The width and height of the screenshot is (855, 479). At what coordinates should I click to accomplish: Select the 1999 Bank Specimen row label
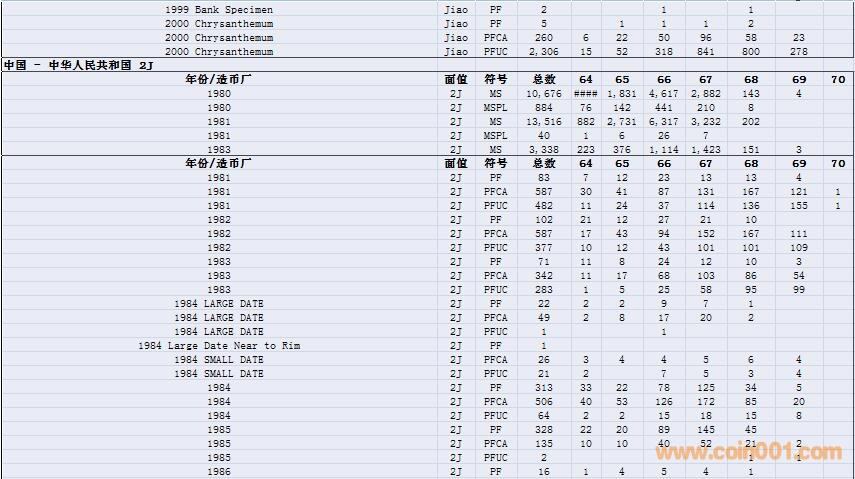219,9
